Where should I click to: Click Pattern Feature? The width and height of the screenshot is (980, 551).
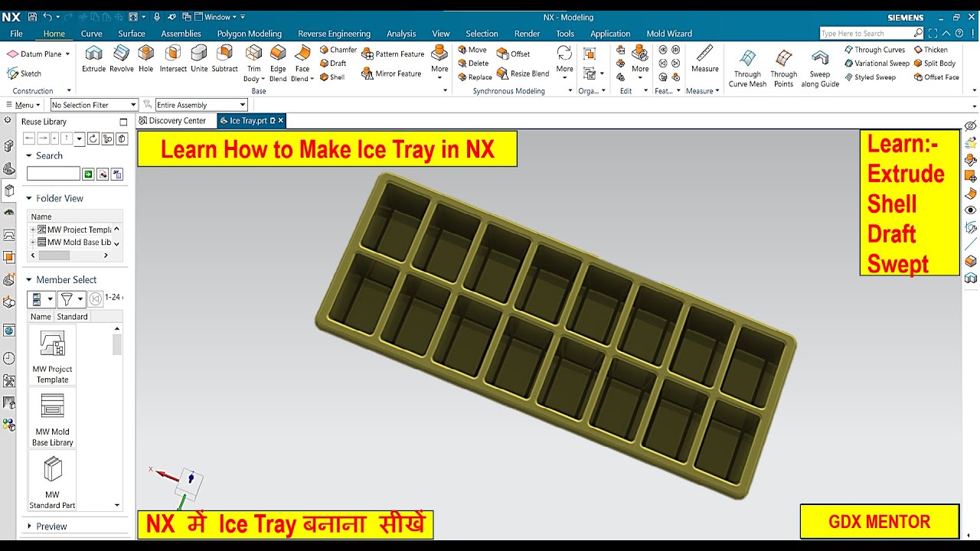point(393,54)
